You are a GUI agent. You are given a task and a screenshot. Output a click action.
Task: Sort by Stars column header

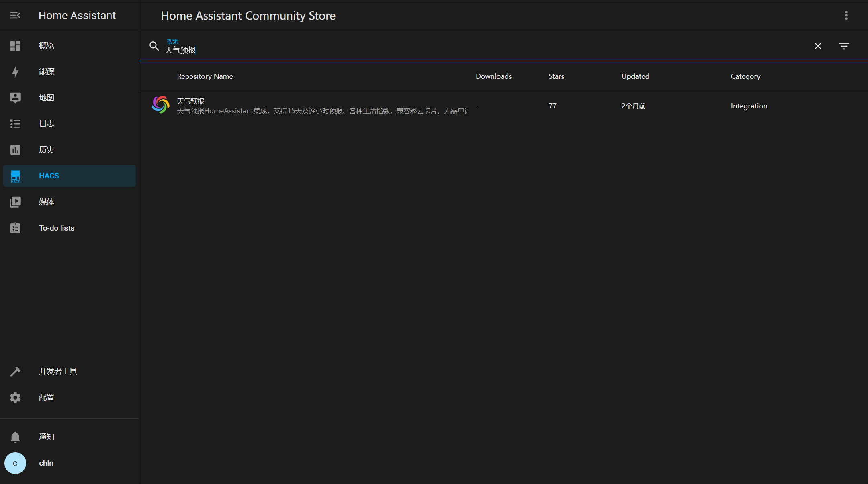pos(556,76)
